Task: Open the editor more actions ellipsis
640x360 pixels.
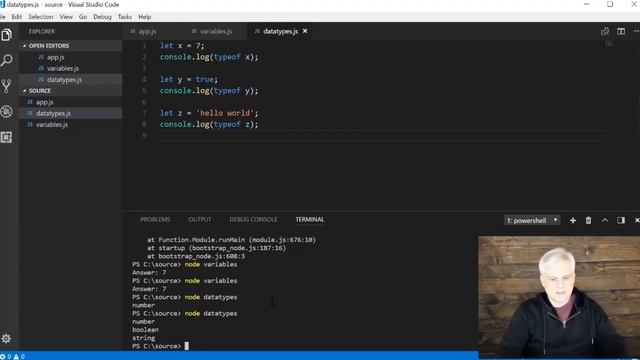Action: coord(636,31)
